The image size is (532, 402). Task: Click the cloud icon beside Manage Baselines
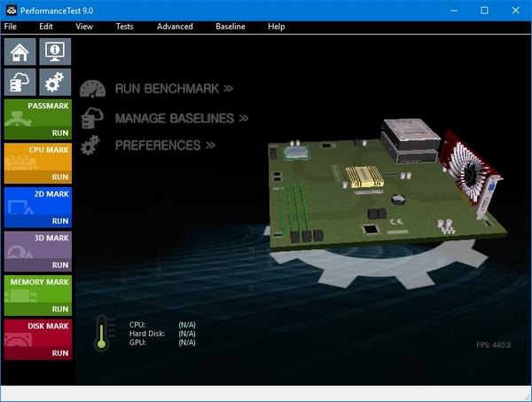point(92,118)
